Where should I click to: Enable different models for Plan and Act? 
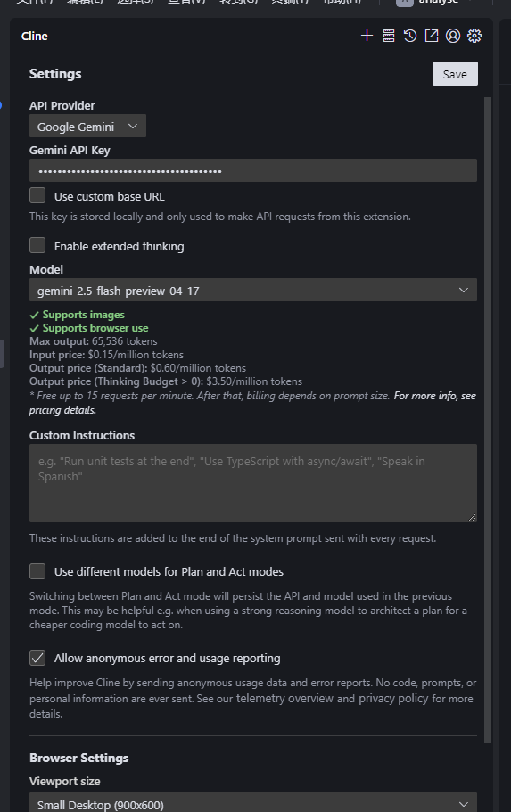point(37,570)
